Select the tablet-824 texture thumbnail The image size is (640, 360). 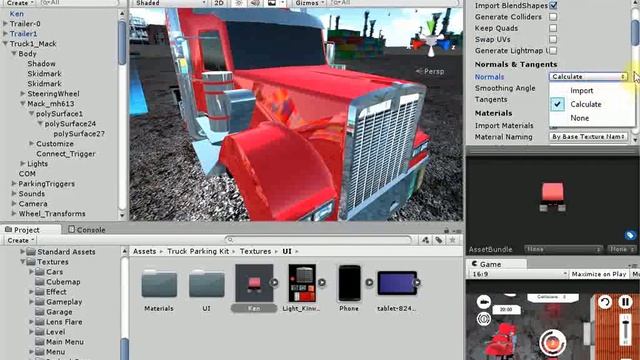click(397, 283)
